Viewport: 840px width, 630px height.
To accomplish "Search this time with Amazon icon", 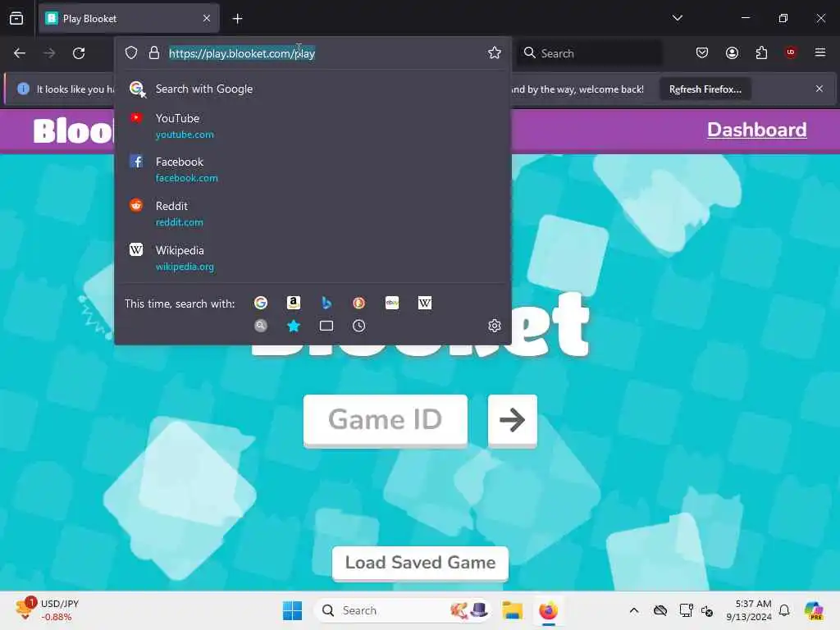I will pos(294,304).
